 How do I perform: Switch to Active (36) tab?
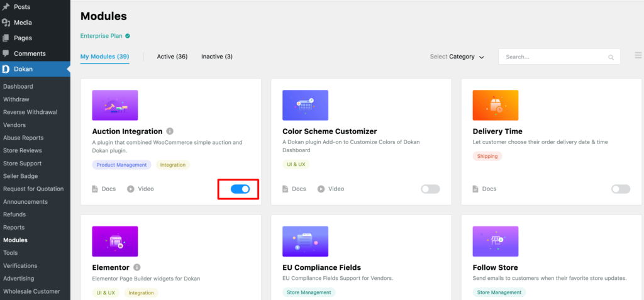(172, 57)
